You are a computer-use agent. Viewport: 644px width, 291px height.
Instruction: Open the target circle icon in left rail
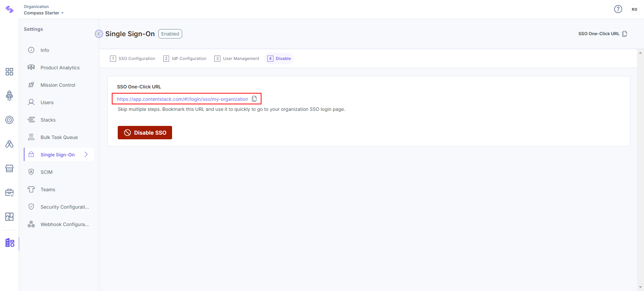[x=9, y=120]
